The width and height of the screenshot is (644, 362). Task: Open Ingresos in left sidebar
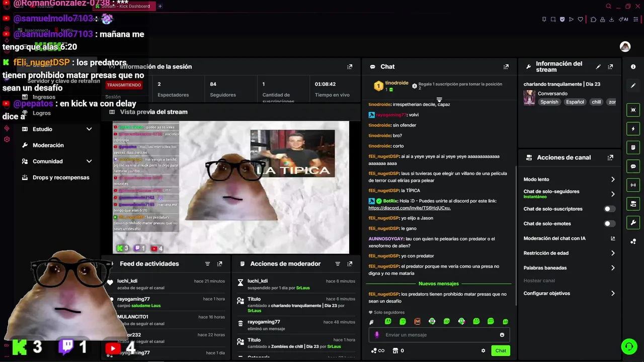tap(44, 97)
